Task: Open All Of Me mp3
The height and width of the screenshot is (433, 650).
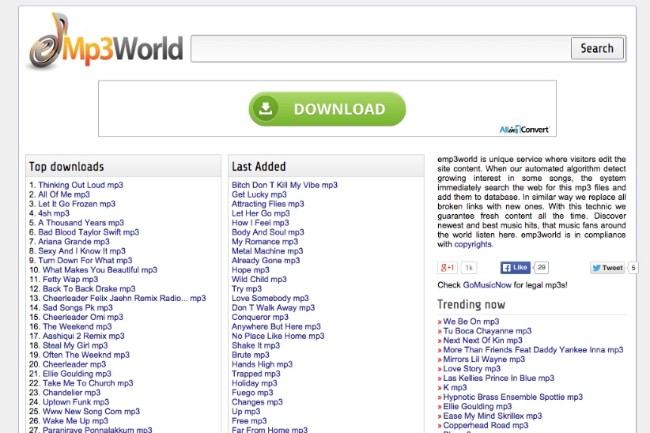Action: [64, 194]
